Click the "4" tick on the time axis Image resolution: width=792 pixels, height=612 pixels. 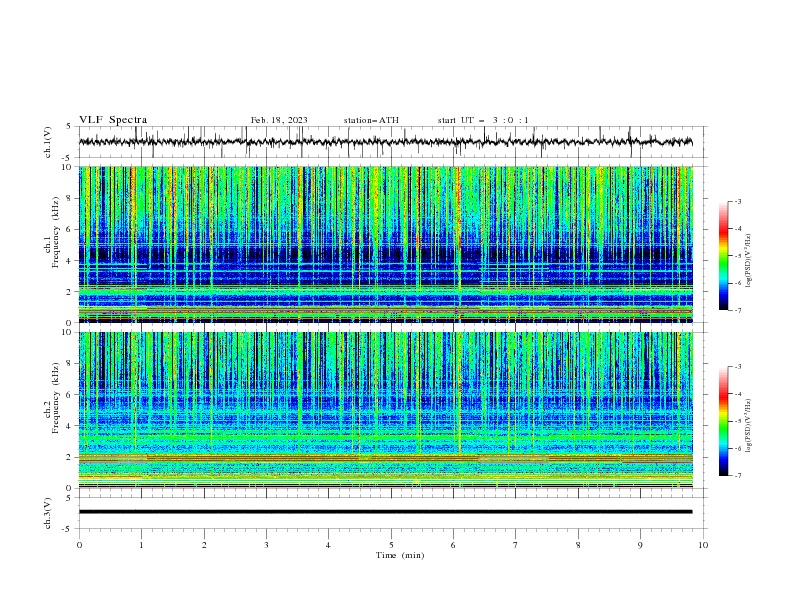[x=328, y=545]
